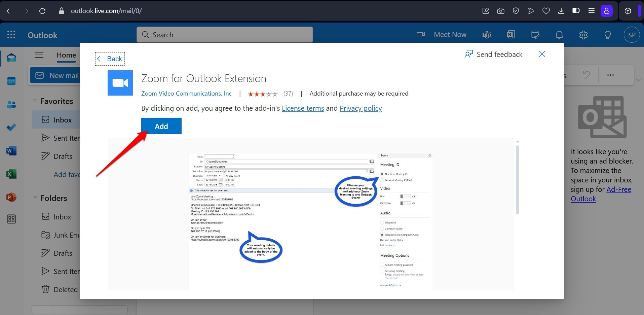Open the Mail icon in left rail
This screenshot has height=315, width=644.
(11, 58)
